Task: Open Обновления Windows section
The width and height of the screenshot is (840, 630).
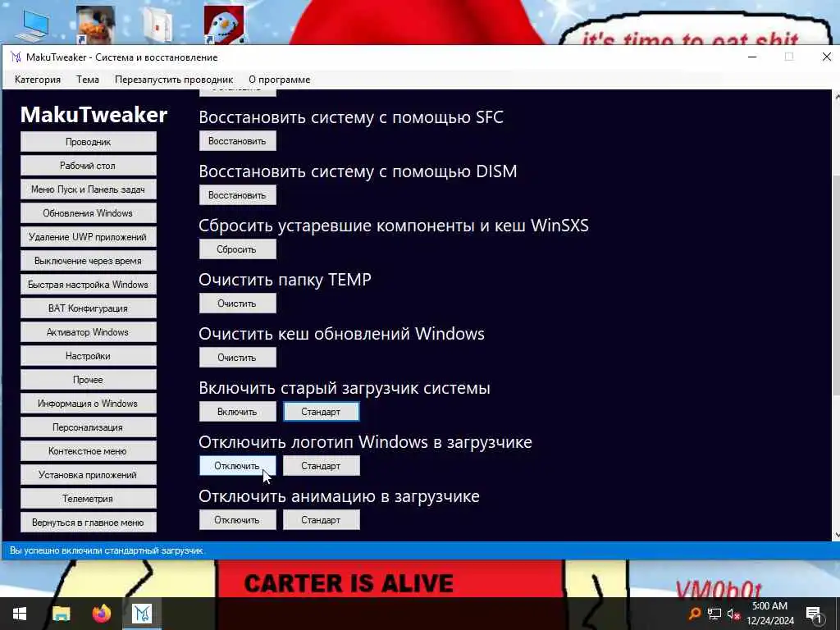Action: click(89, 213)
